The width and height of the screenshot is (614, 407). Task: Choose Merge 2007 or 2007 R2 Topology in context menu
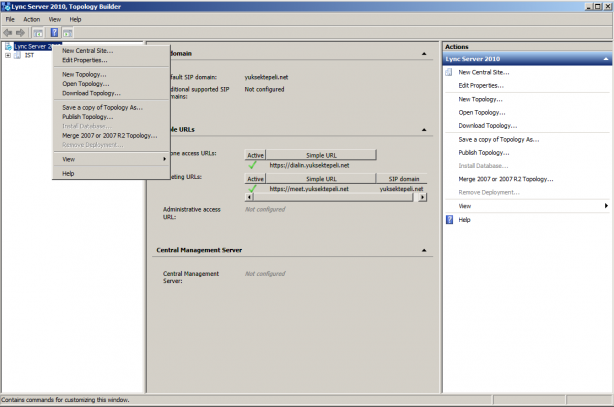pyautogui.click(x=111, y=136)
